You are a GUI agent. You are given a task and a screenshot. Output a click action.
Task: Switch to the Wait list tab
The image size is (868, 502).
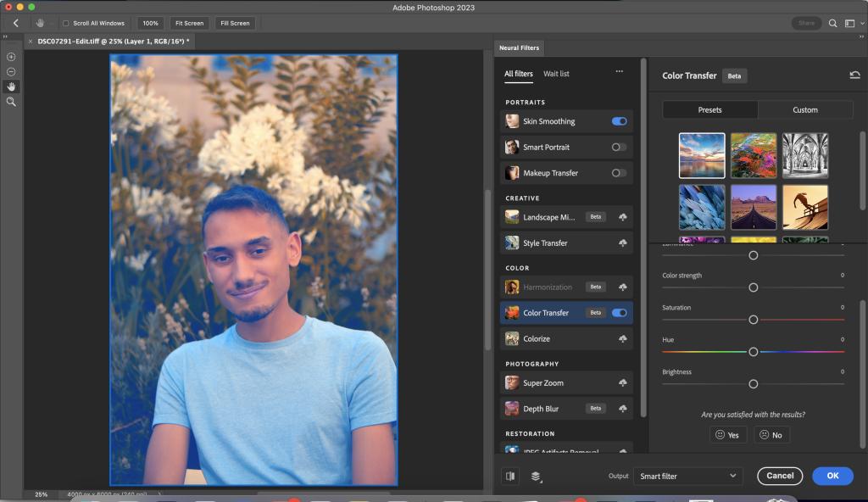(x=556, y=74)
